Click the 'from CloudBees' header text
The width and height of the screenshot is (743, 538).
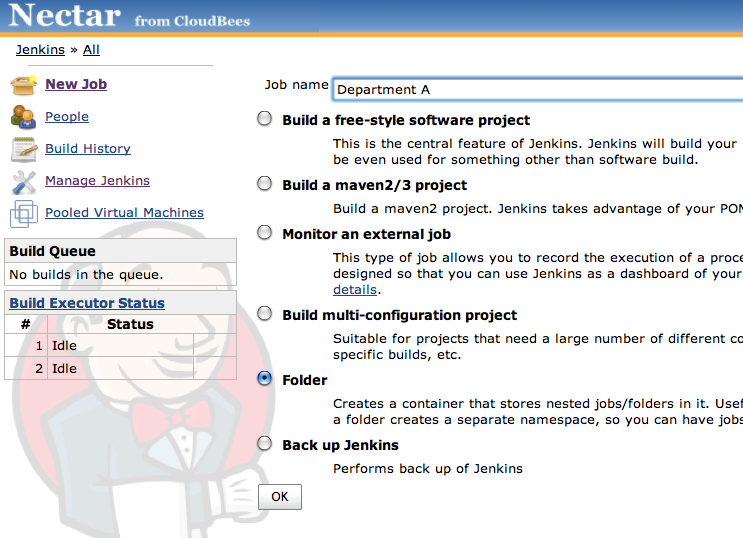[192, 21]
